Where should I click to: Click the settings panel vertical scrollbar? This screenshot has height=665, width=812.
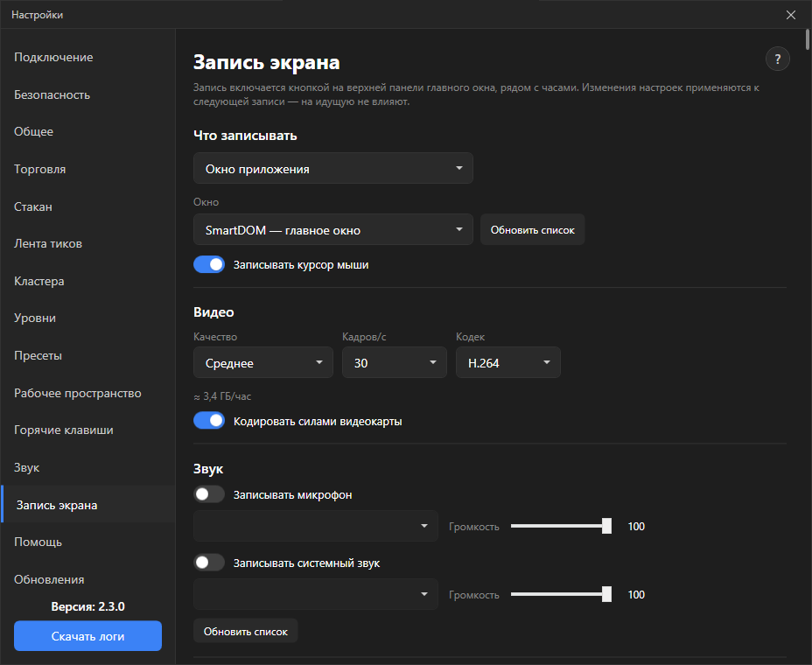tap(808, 40)
